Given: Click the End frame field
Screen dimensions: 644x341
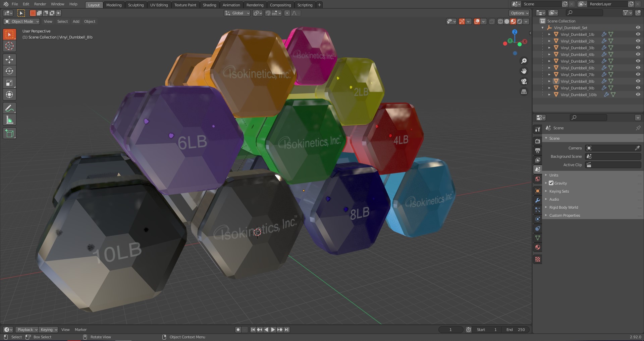Looking at the screenshot, I should (x=516, y=330).
